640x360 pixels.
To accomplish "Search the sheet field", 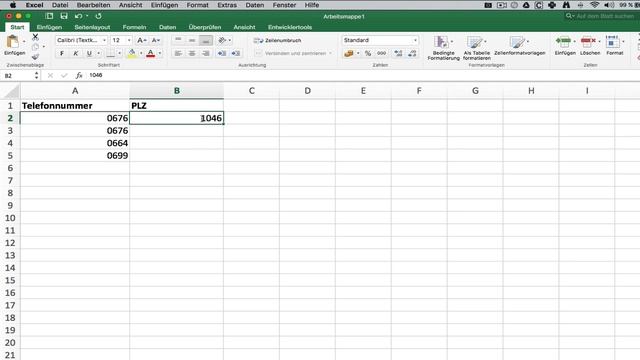I will [x=602, y=16].
